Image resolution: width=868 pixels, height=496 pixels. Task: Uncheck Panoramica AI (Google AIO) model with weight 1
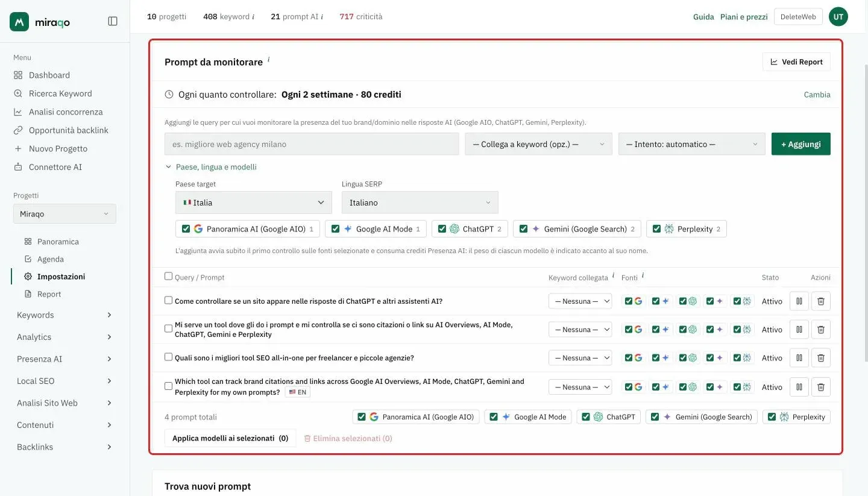[x=186, y=229]
